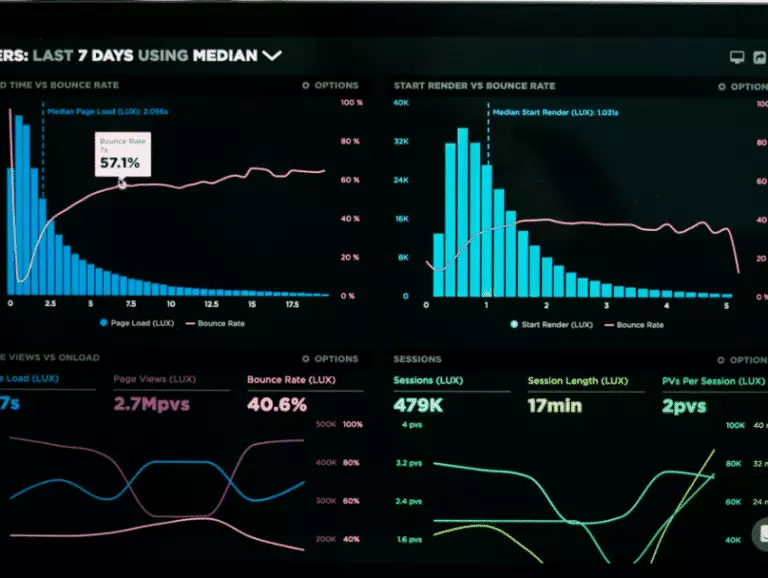Select the Bounce Rate (LUX) metric tab
768x578 pixels.
(290, 380)
